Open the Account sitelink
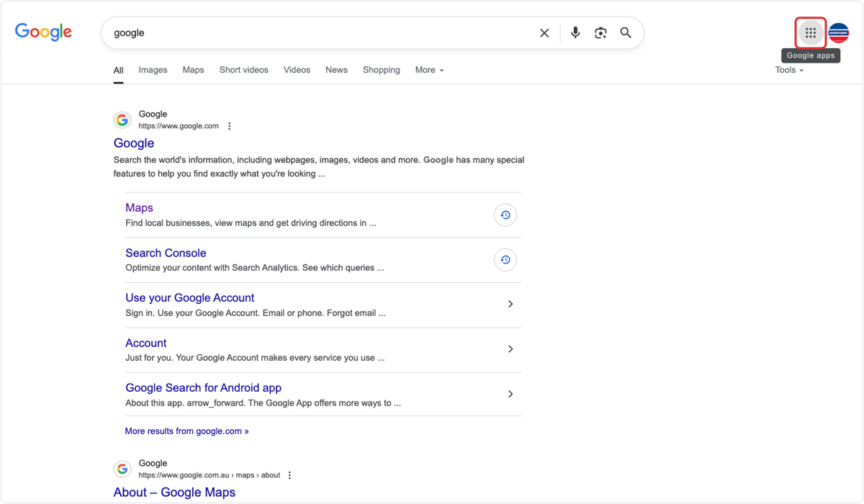This screenshot has height=504, width=864. click(145, 343)
